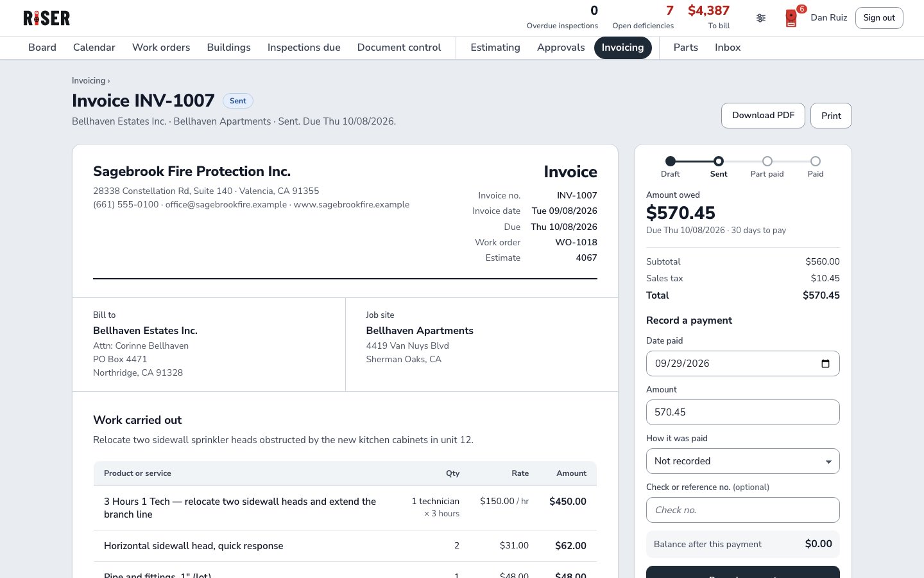This screenshot has width=924, height=578.
Task: Navigate to Estimating
Action: click(495, 48)
